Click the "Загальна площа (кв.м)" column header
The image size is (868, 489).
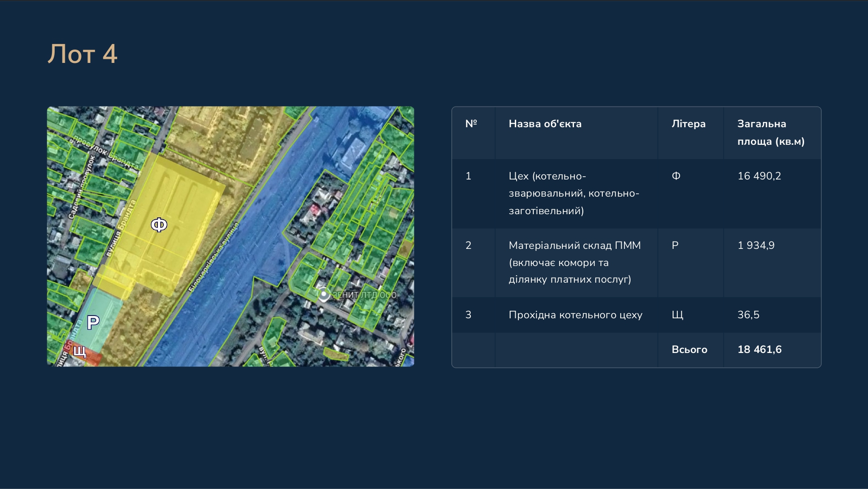[x=771, y=132]
